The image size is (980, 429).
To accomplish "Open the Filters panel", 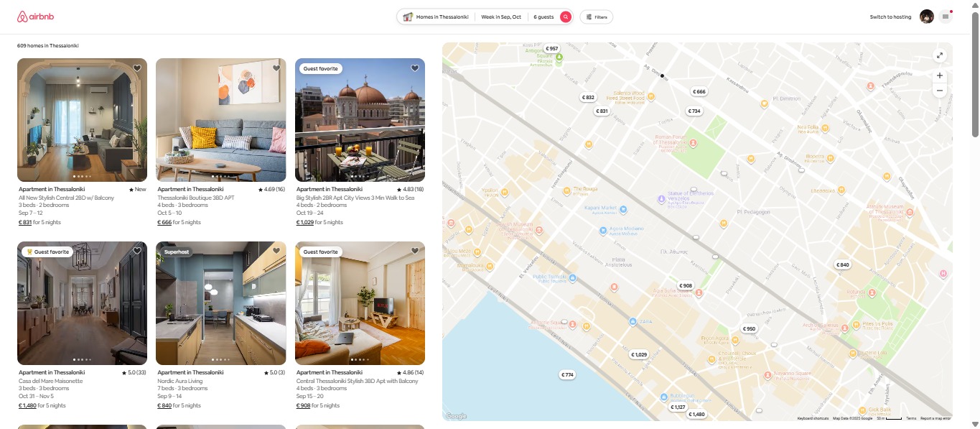I will coord(597,17).
